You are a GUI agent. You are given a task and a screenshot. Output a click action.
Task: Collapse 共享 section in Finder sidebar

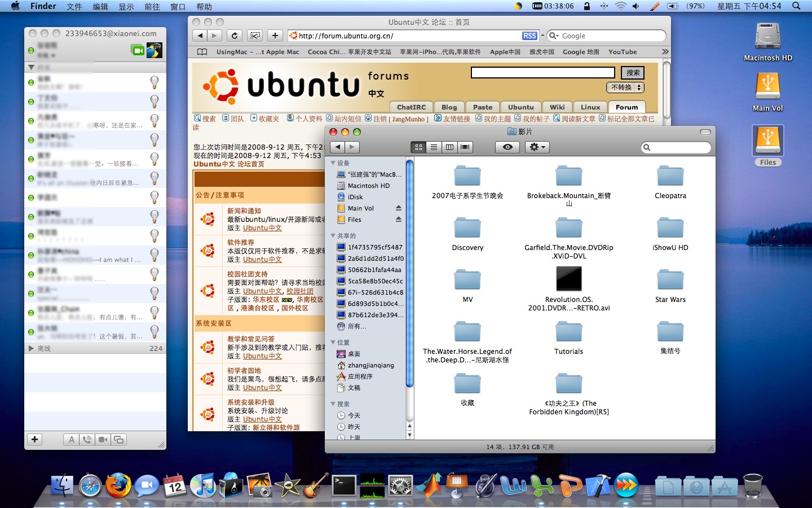click(333, 235)
